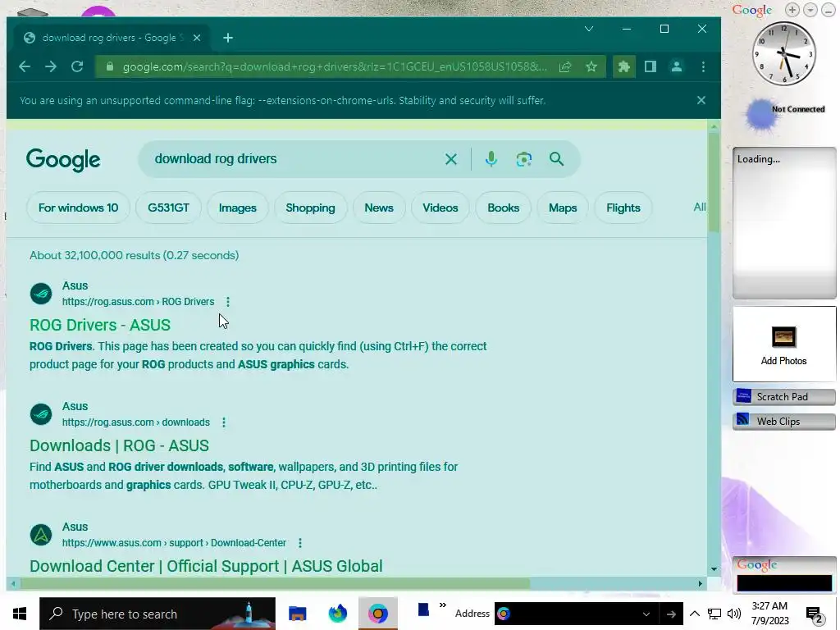Apply the G531GT filter chip

tap(169, 208)
